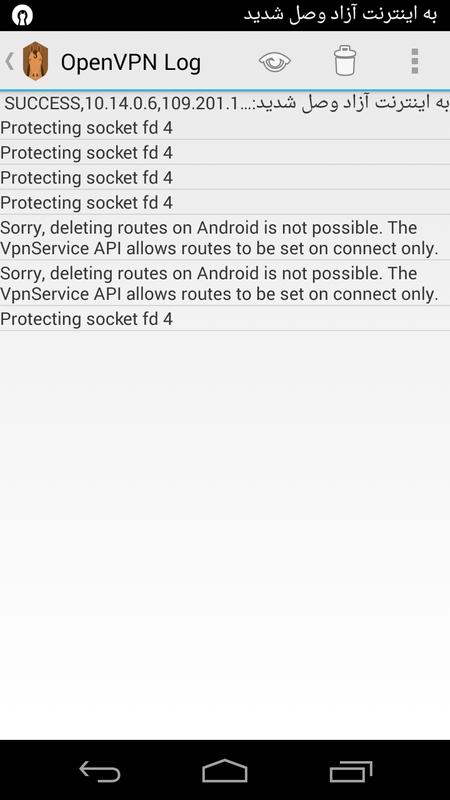Tap the OpenVPN Log title text
450x800 pixels.
pos(131,62)
